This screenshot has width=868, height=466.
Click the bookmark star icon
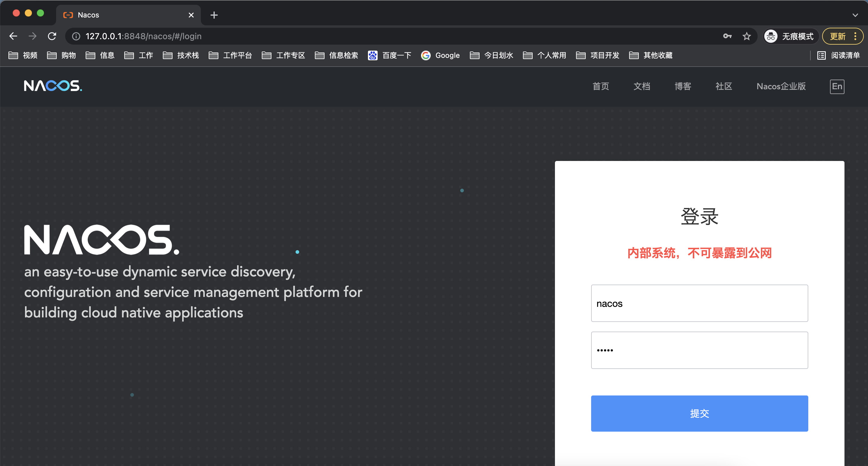coord(747,36)
